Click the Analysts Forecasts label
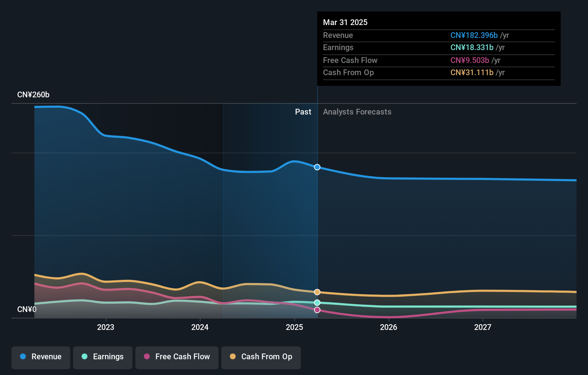588x375 pixels. (357, 112)
